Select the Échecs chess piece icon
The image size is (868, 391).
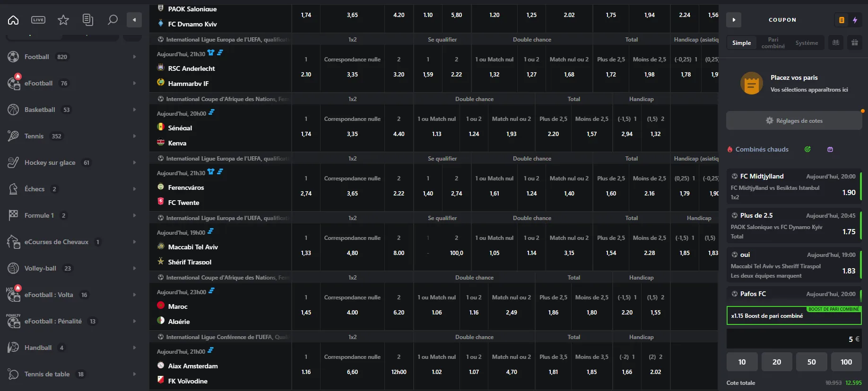[x=13, y=189]
